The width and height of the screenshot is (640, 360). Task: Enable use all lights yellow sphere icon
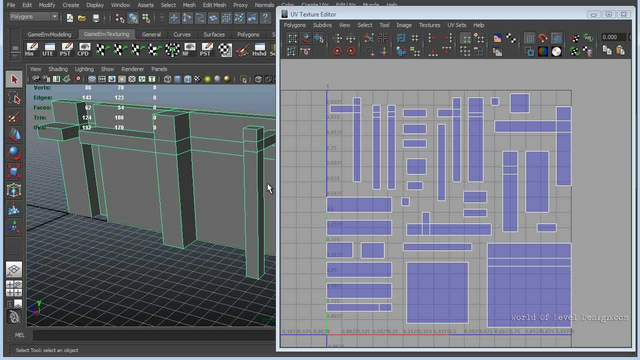pyautogui.click(x=207, y=79)
